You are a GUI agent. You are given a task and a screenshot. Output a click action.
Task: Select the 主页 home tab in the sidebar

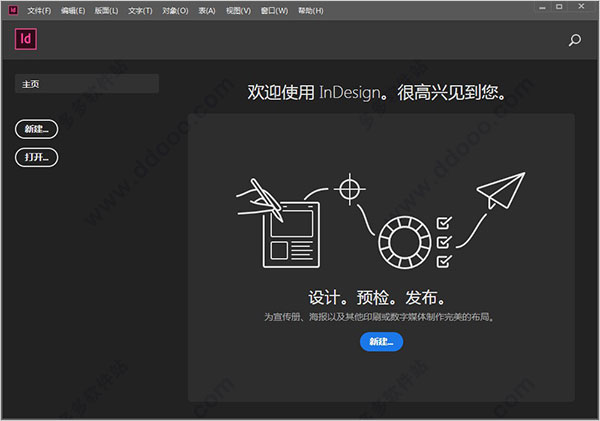point(86,84)
